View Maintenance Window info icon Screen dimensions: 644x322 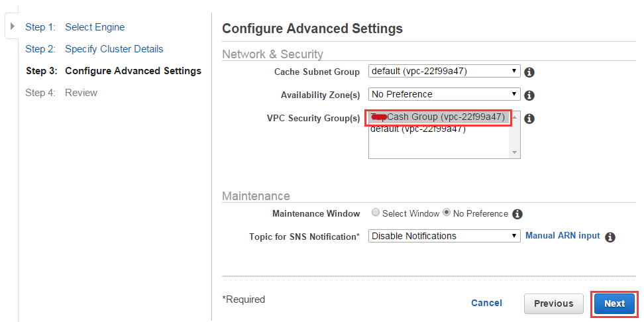pos(518,214)
